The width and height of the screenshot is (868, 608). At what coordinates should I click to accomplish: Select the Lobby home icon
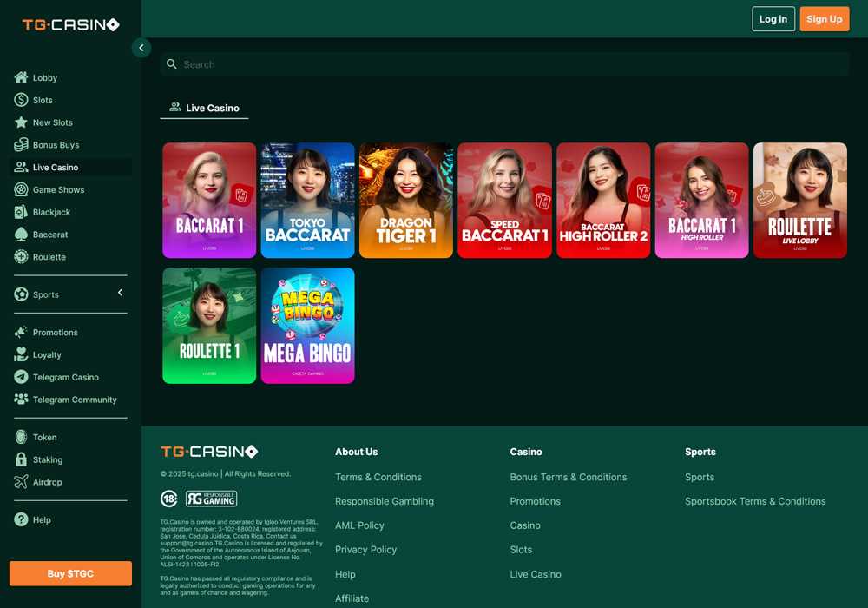pos(19,77)
